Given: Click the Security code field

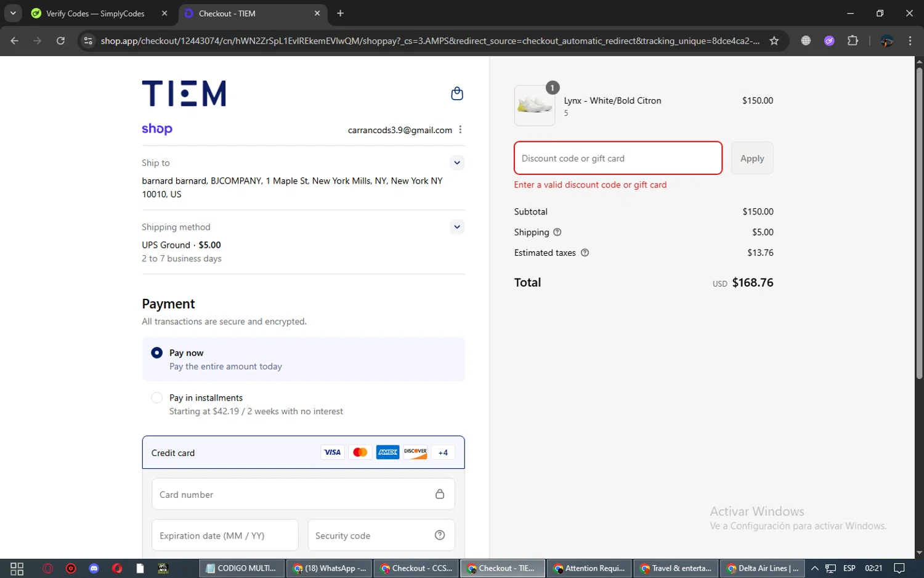Looking at the screenshot, I should (381, 535).
